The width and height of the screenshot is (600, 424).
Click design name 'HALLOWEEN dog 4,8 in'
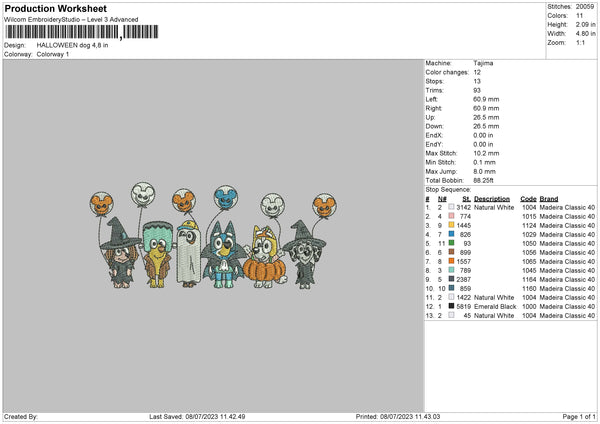pos(72,45)
